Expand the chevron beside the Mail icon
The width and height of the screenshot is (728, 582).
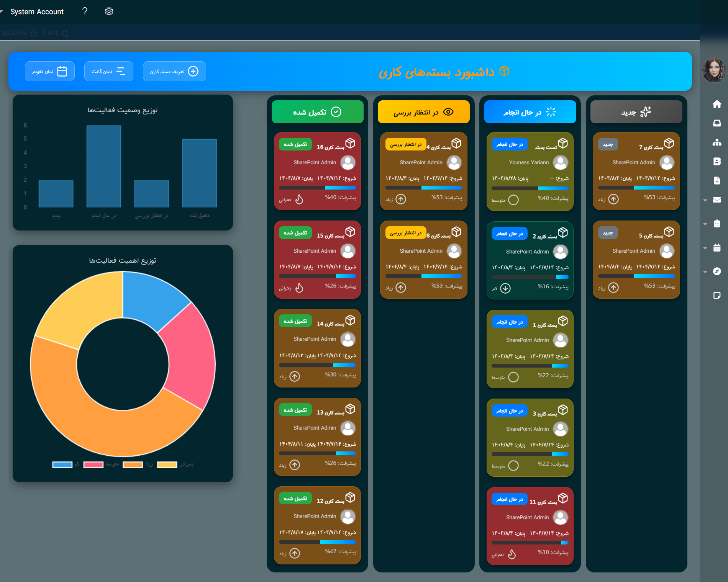(x=705, y=200)
